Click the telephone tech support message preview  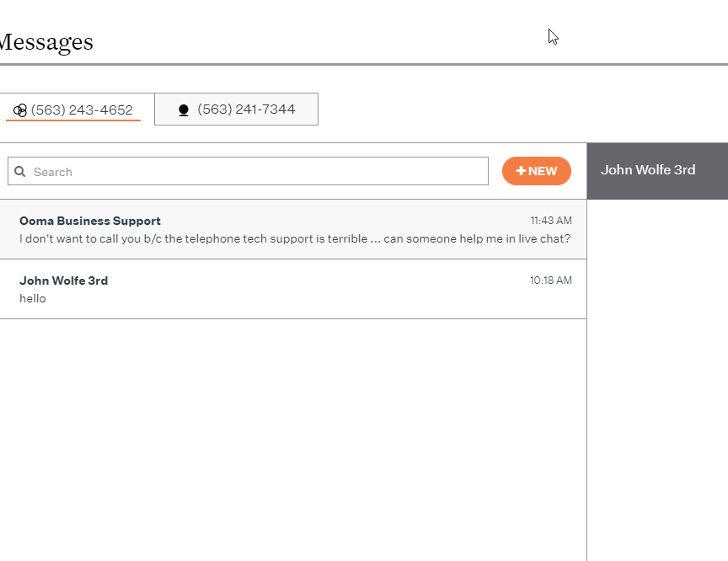295,238
